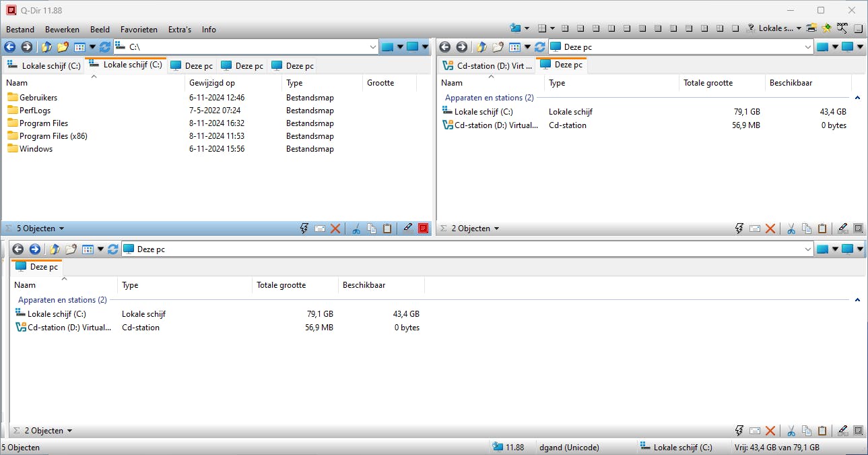
Task: Refresh the top-left C:\ pane
Action: point(105,47)
